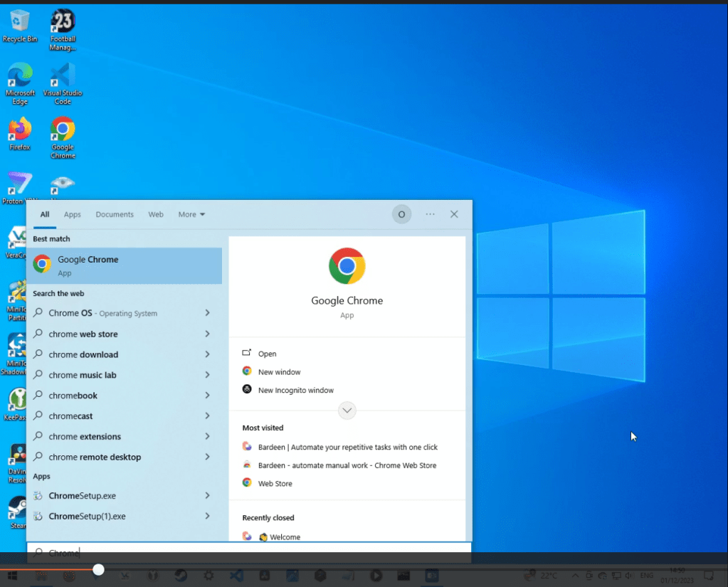This screenshot has height=587, width=728.
Task: Select New Incognito window action
Action: [x=295, y=390]
